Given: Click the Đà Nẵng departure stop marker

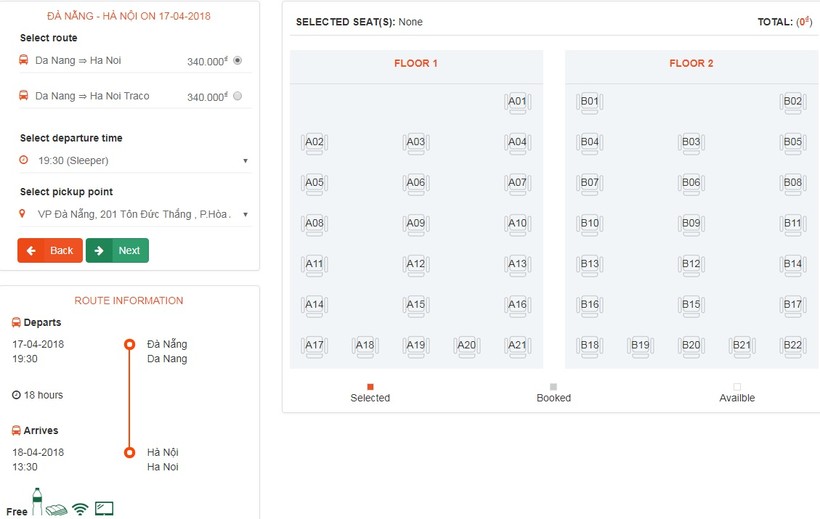Looking at the screenshot, I should [x=129, y=345].
